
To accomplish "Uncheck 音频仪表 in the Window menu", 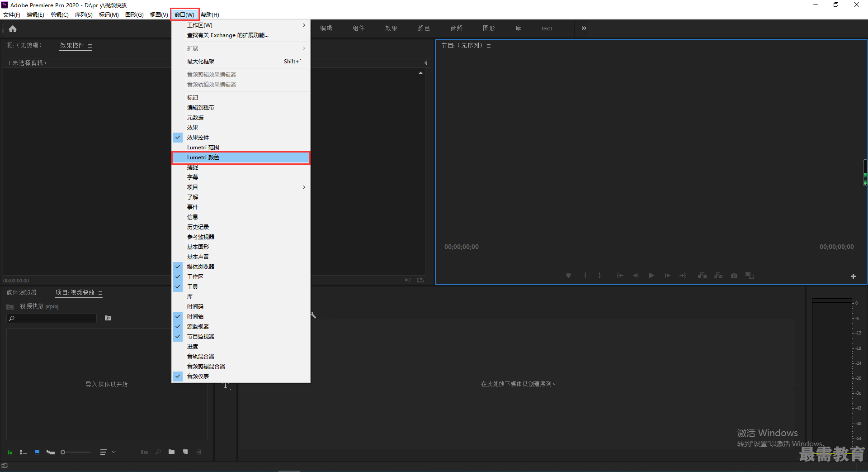I will [x=241, y=376].
